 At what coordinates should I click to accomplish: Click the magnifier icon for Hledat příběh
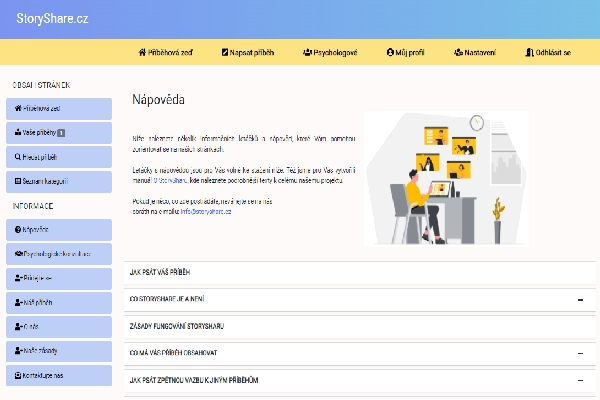coord(18,157)
